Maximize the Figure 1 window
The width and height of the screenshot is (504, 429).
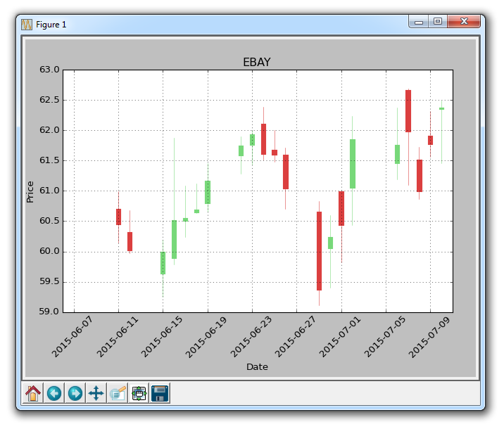(438, 23)
